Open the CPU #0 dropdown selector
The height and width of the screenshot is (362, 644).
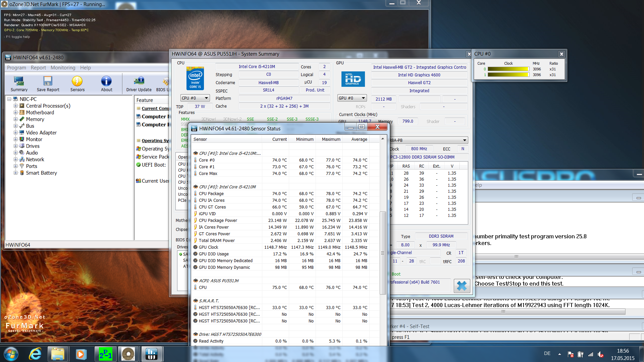(195, 98)
